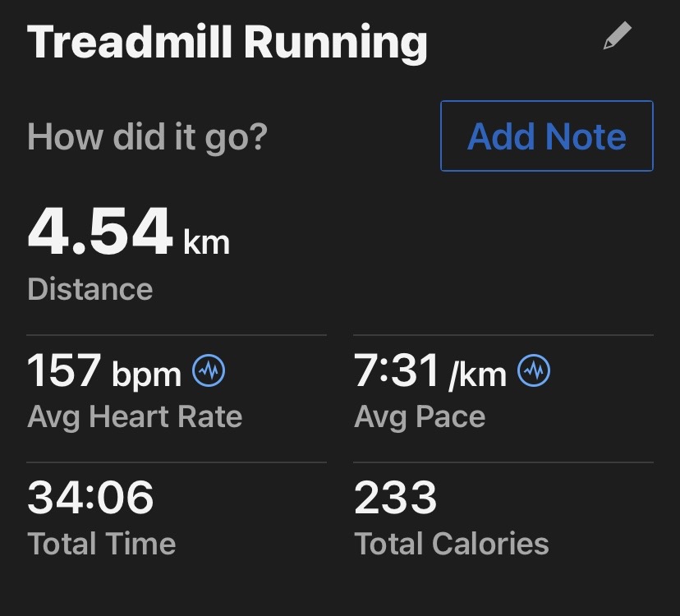680x616 pixels.
Task: Click the Total Time label
Action: pos(101,543)
